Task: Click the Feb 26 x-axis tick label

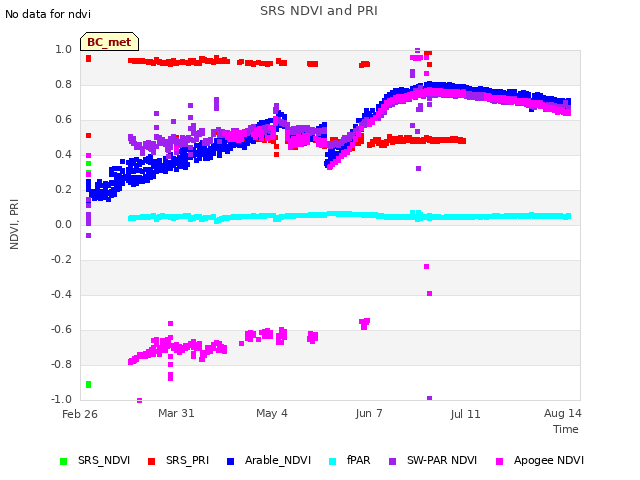Action: 80,414
